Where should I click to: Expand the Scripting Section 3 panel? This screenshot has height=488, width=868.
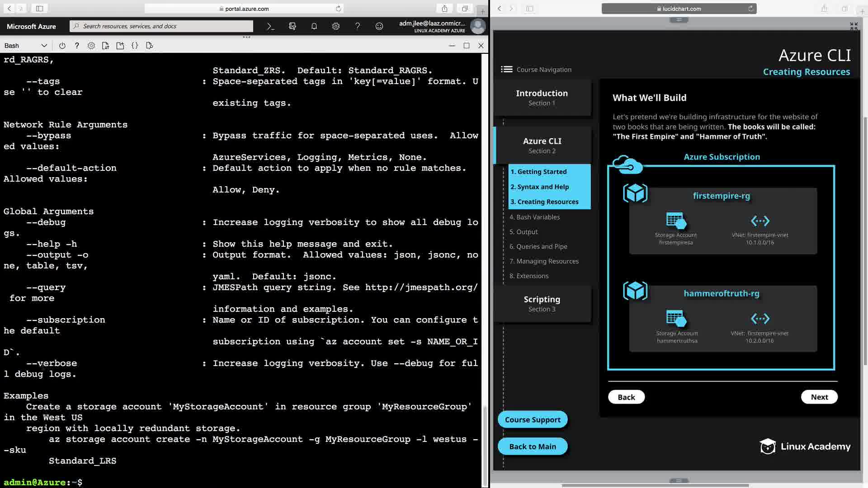pyautogui.click(x=542, y=304)
